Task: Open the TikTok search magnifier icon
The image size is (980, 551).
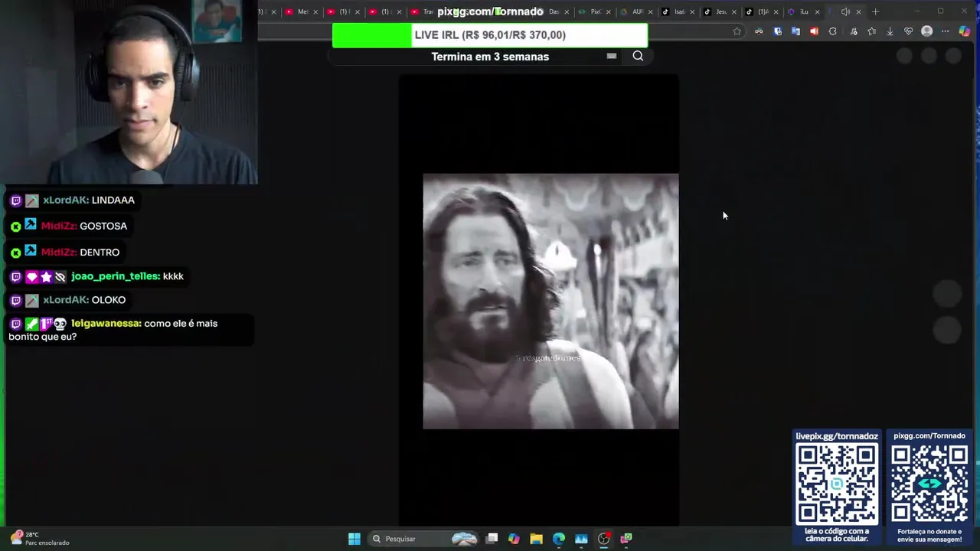Action: (x=638, y=56)
